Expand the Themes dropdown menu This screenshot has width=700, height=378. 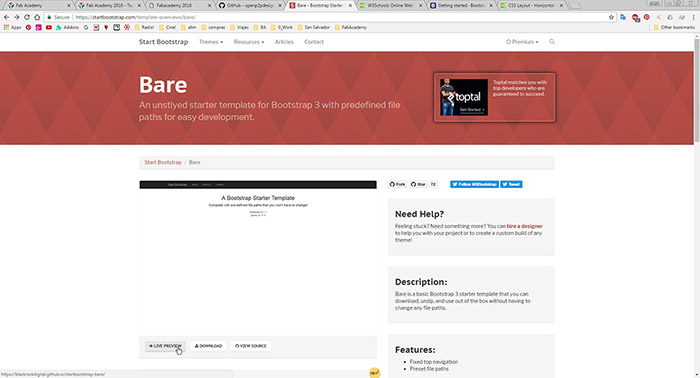[211, 42]
